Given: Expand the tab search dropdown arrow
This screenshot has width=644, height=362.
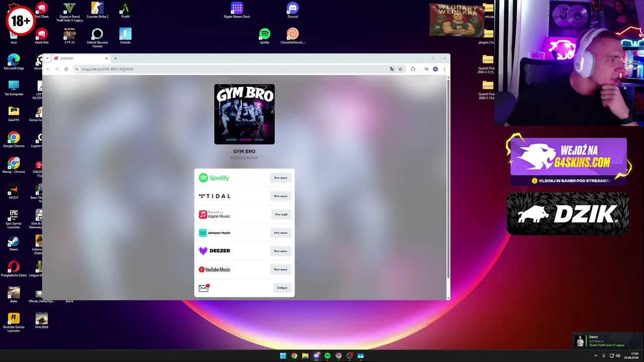Looking at the screenshot, I should [47, 58].
